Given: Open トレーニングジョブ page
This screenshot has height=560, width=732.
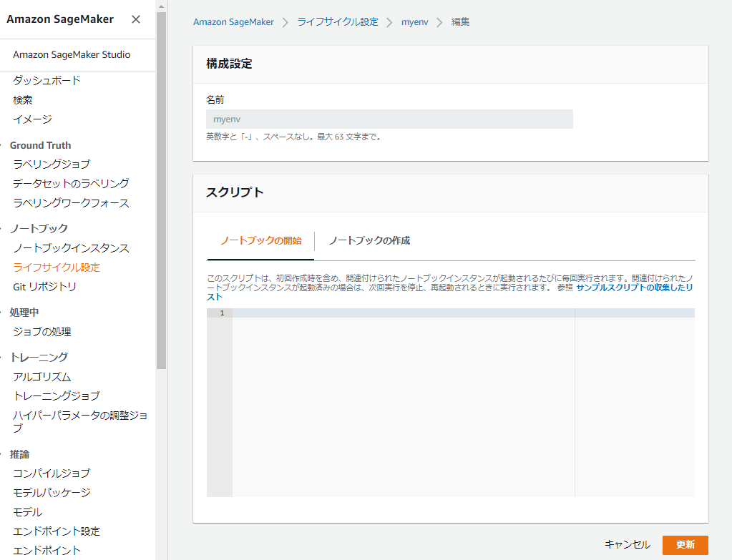Looking at the screenshot, I should pyautogui.click(x=57, y=396).
